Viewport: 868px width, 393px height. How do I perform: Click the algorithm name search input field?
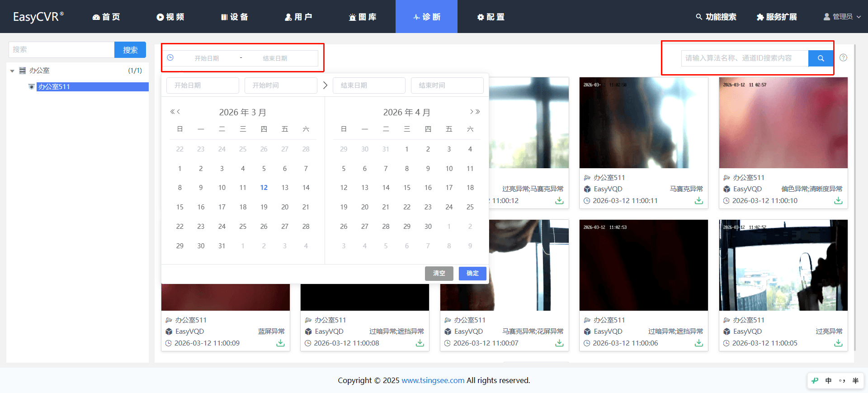744,58
